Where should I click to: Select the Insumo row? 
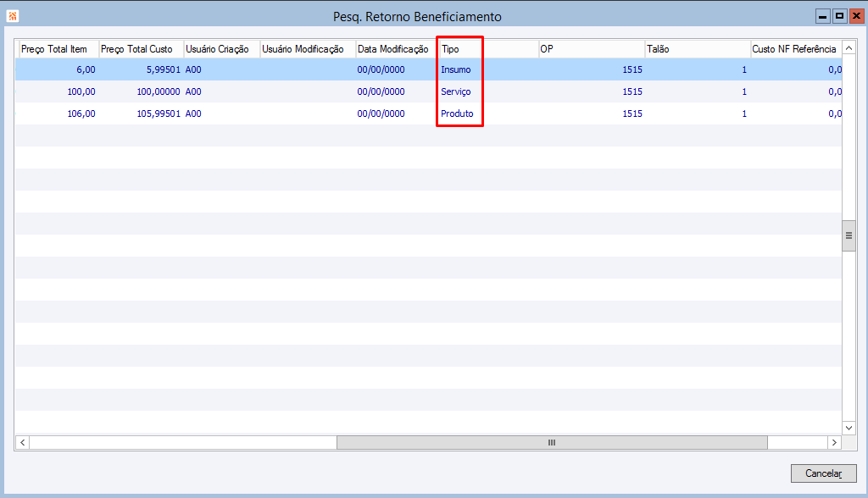(428, 69)
